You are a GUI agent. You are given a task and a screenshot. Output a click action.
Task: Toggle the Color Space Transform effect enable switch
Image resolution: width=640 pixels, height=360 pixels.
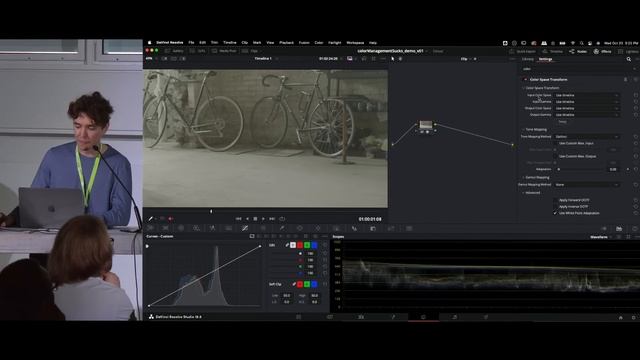pyautogui.click(x=525, y=80)
